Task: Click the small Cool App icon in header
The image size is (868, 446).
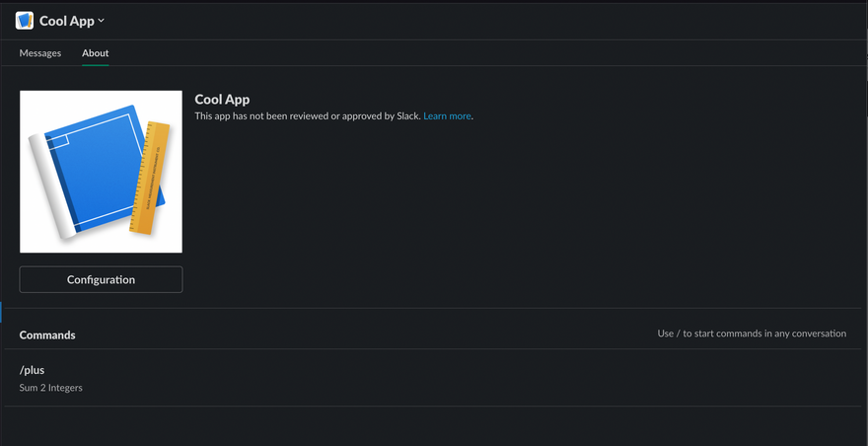Action: 25,21
